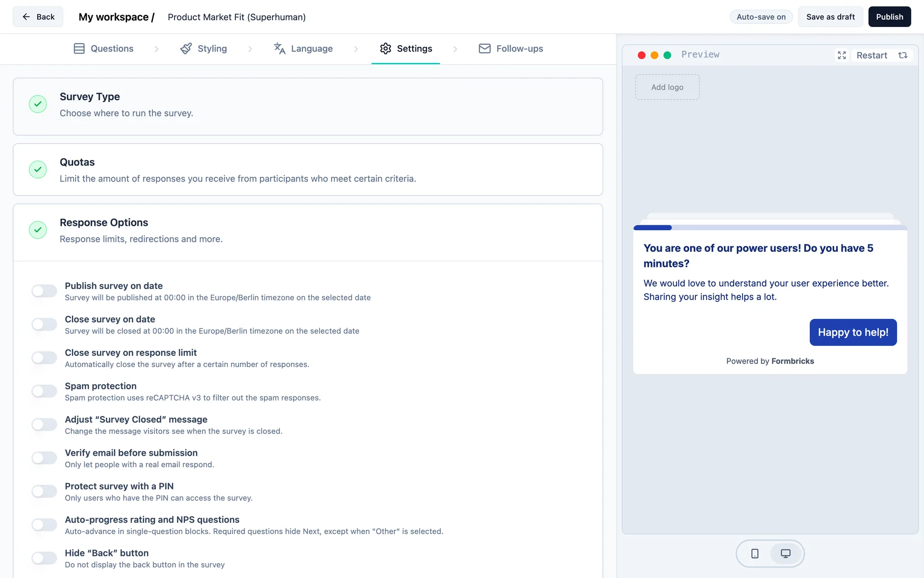This screenshot has width=924, height=578.
Task: Publish the survey
Action: point(889,17)
